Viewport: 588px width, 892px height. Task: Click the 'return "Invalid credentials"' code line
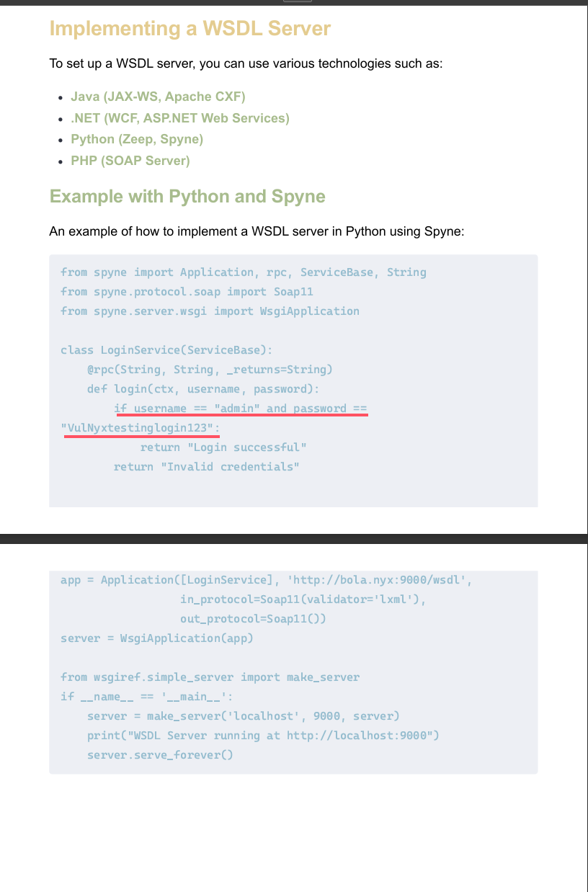pyautogui.click(x=206, y=467)
